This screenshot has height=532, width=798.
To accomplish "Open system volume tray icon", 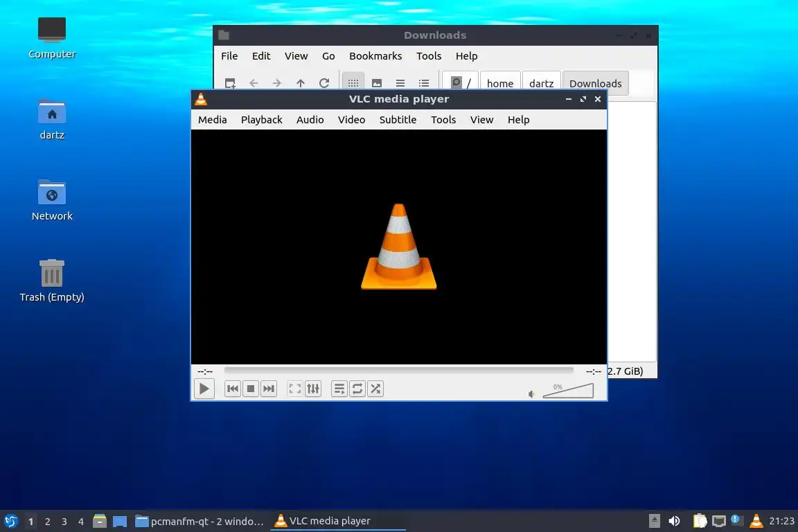I will 674,521.
